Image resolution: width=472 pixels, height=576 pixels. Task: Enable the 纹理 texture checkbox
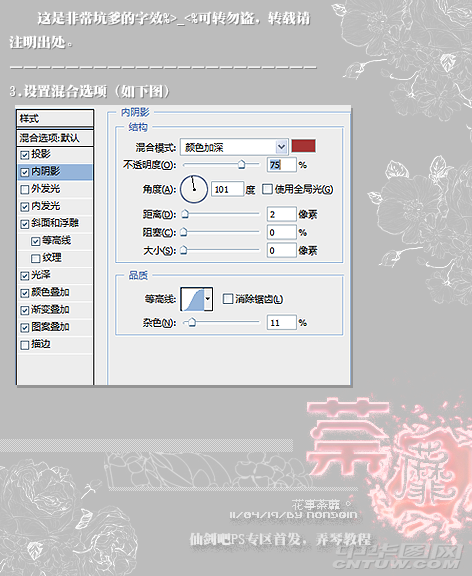[x=36, y=259]
